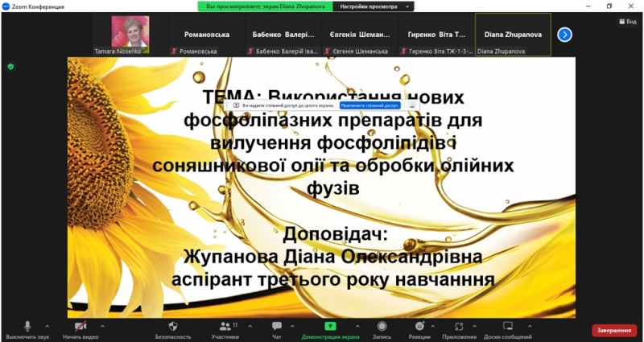Start camera with Начать видео button
Viewport: 644px width, 342px height.
[x=80, y=330]
